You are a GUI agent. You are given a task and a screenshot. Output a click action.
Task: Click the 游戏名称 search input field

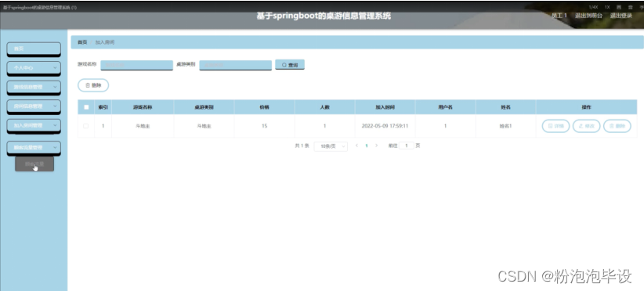(x=137, y=65)
